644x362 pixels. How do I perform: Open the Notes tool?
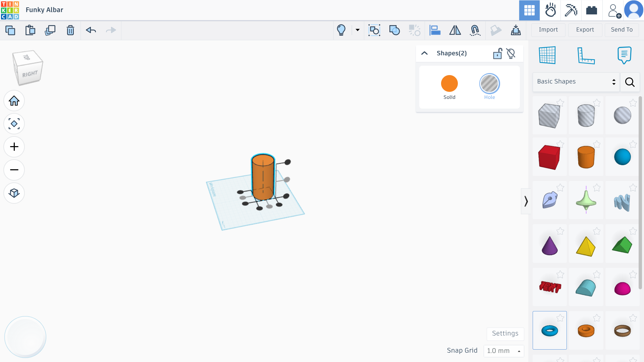[x=624, y=55]
